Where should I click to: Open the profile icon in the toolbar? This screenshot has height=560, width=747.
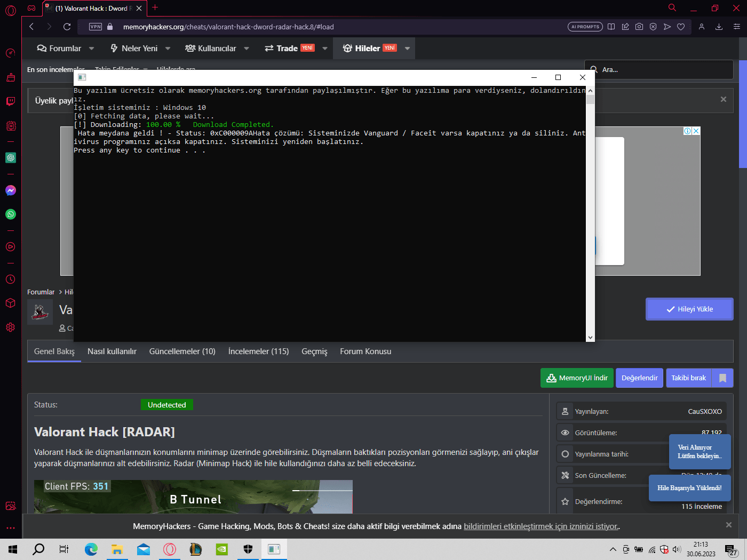click(702, 27)
